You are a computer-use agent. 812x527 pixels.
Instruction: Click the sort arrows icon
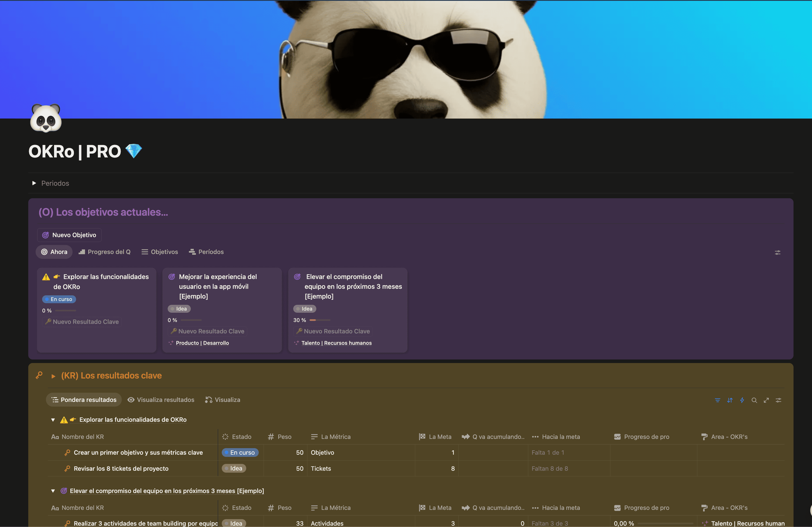(x=729, y=400)
